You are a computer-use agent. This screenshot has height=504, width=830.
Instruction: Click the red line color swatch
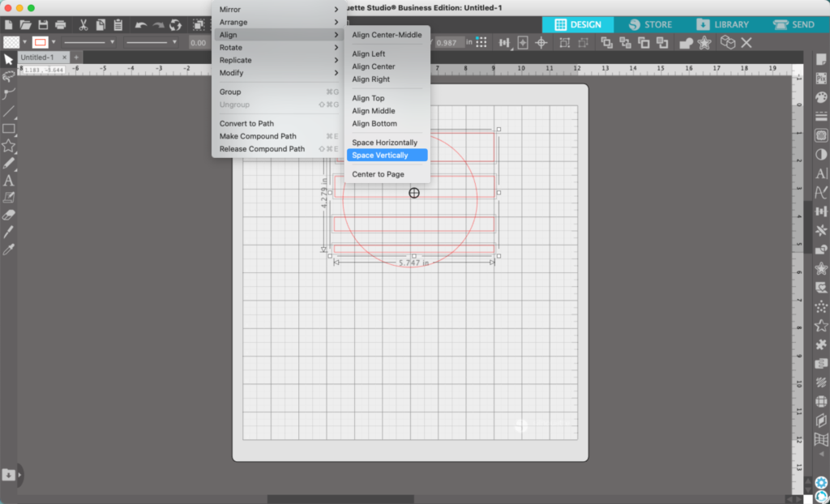tap(41, 42)
